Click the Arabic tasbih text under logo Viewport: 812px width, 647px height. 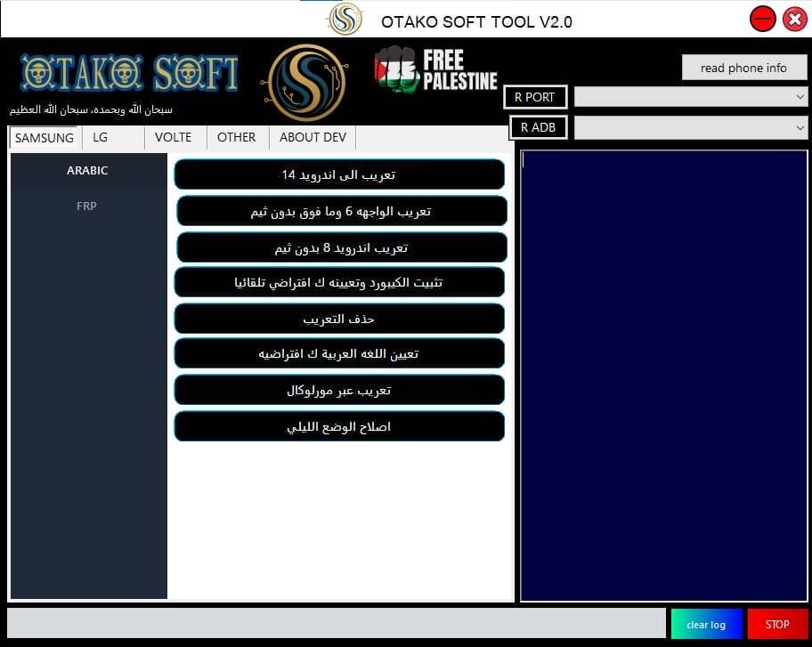point(91,109)
